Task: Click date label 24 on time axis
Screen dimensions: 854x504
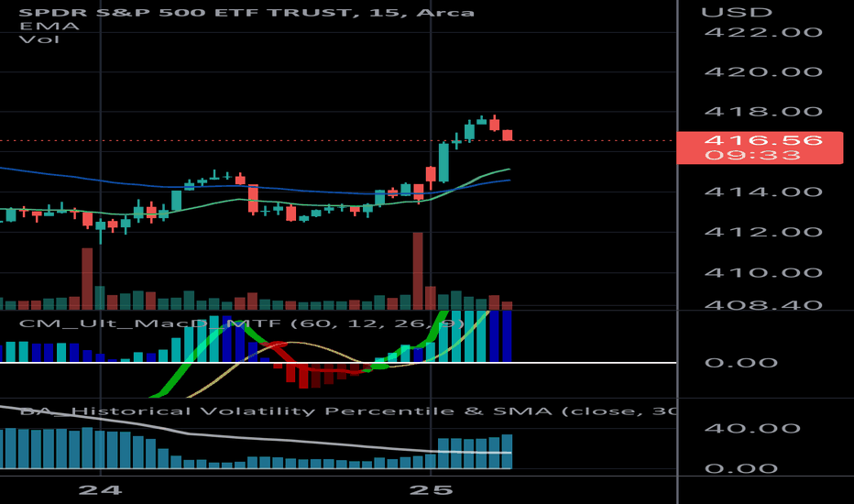Action: coord(100,490)
